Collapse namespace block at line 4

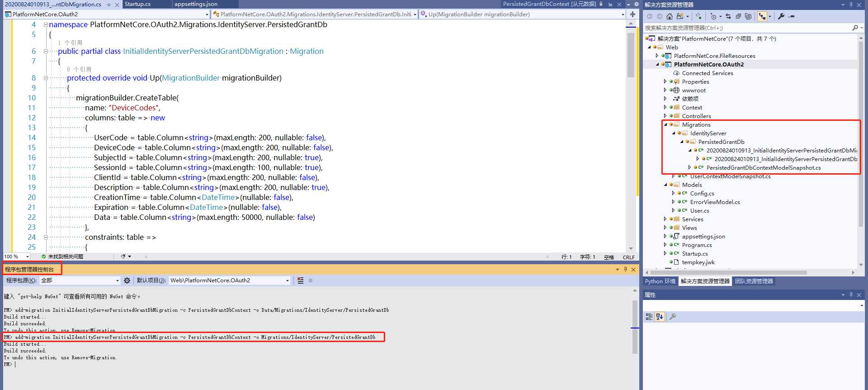(x=46, y=25)
